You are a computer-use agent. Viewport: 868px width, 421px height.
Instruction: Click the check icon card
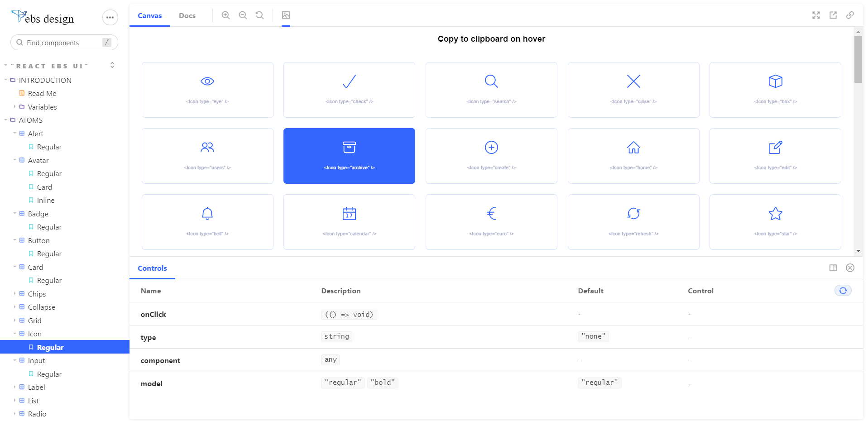point(349,90)
